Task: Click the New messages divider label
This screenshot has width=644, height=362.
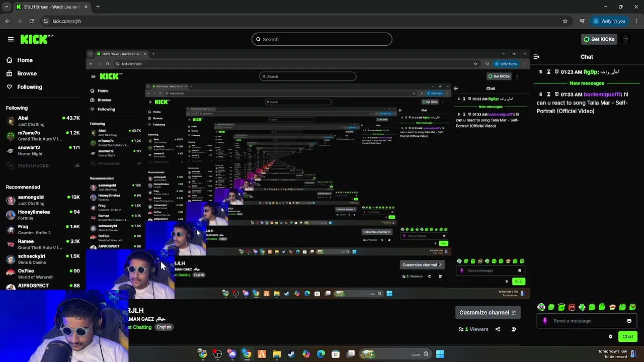Action: [587, 83]
